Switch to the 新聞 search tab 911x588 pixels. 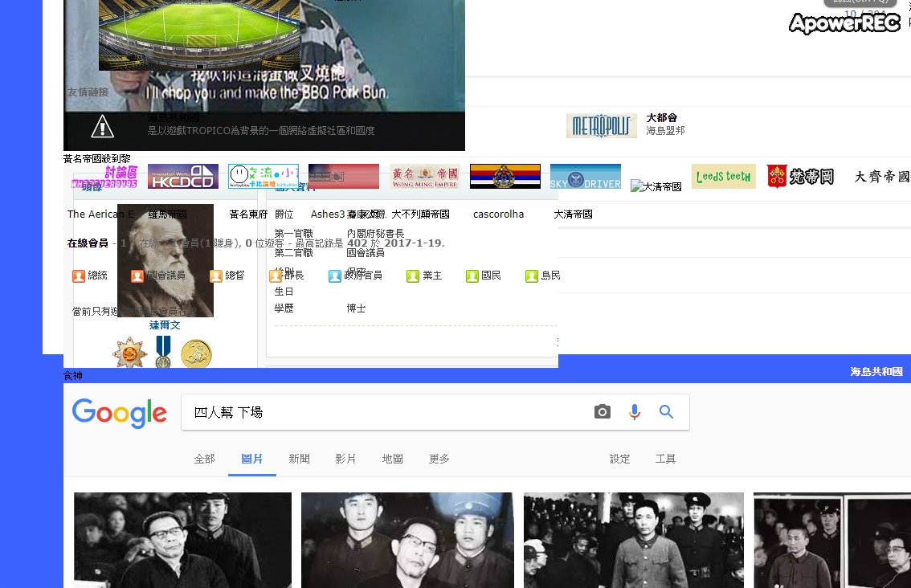point(299,459)
